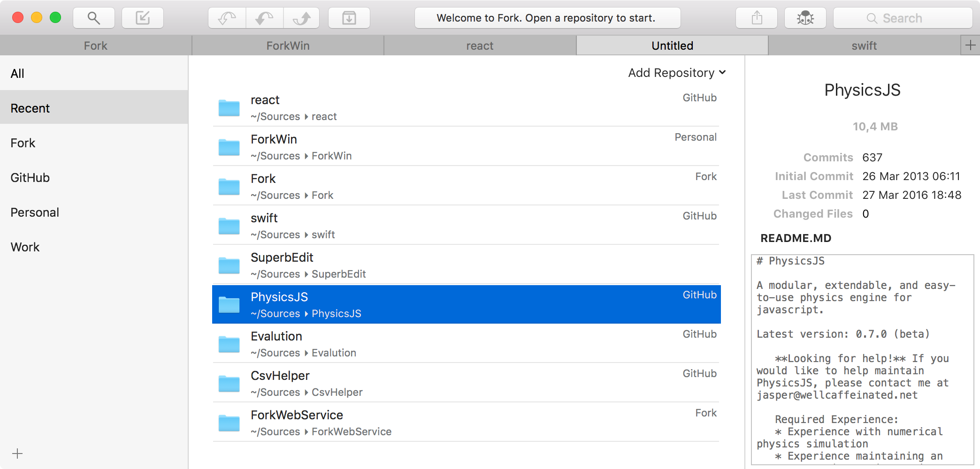The image size is (980, 469).
Task: Click the GitHub tag on CsvHelper row
Action: pos(699,373)
